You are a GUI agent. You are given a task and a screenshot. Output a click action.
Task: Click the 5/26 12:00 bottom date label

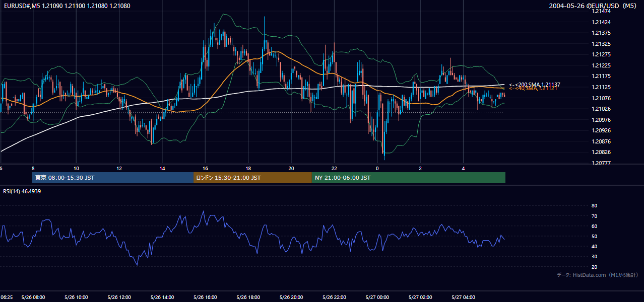tap(119, 297)
